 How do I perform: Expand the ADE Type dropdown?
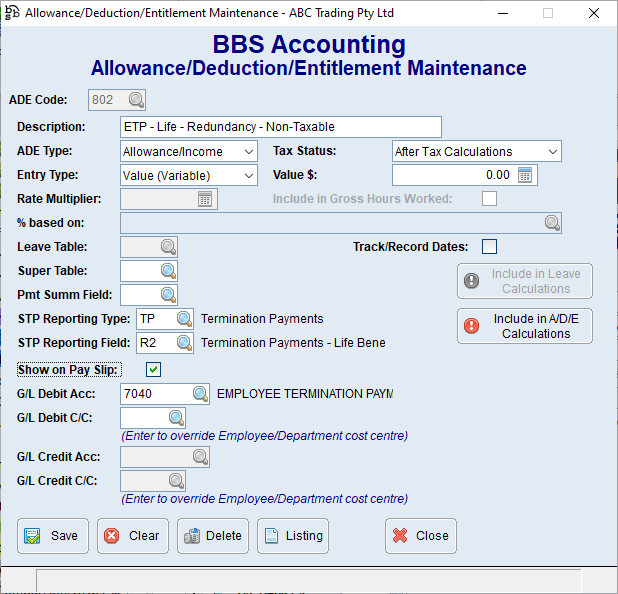(x=249, y=152)
